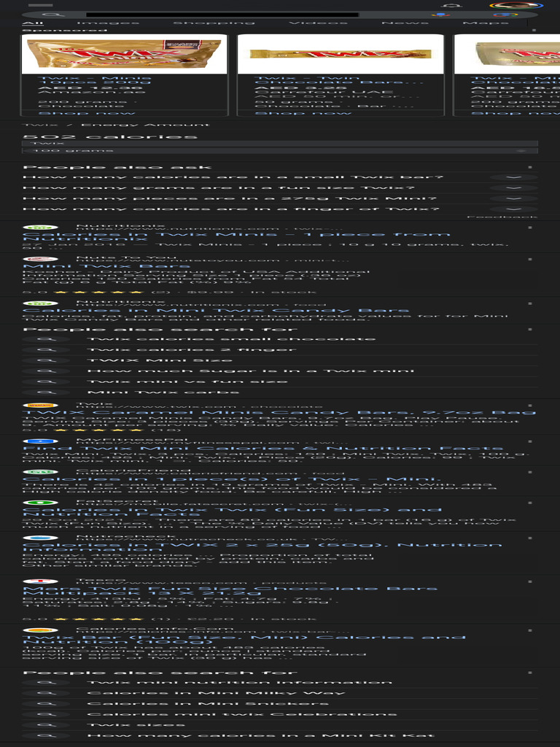This screenshot has width=560, height=747.
Task: Click Nutritionix favicon on Twix Minis result
Action: click(x=41, y=228)
